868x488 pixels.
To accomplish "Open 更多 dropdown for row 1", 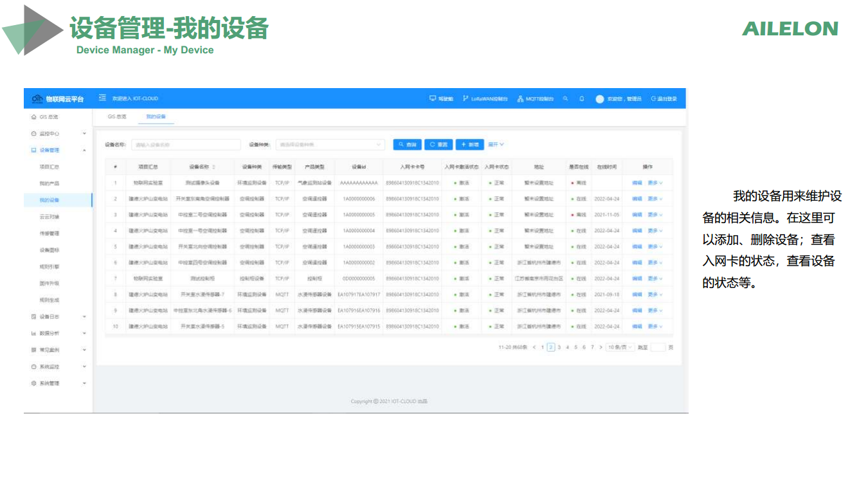I will [655, 183].
